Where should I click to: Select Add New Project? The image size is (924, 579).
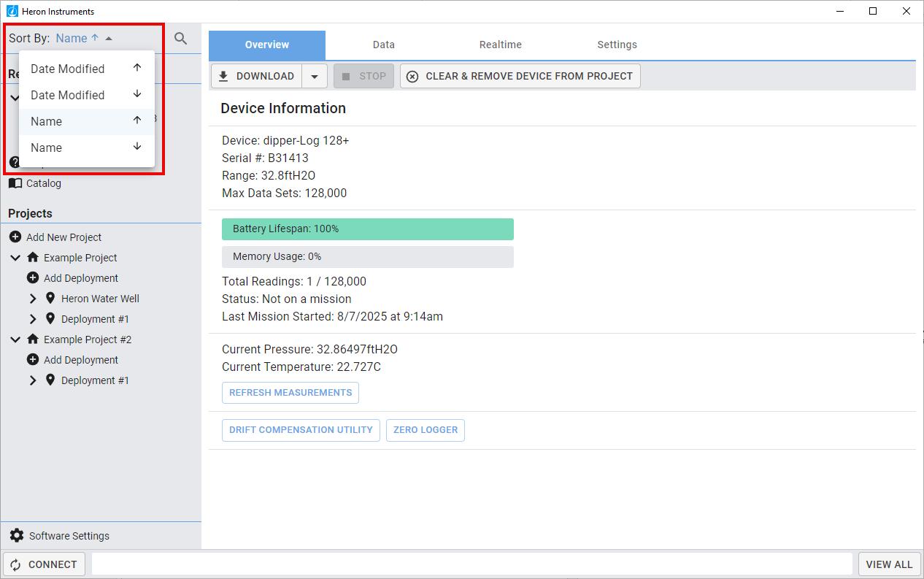tap(63, 237)
